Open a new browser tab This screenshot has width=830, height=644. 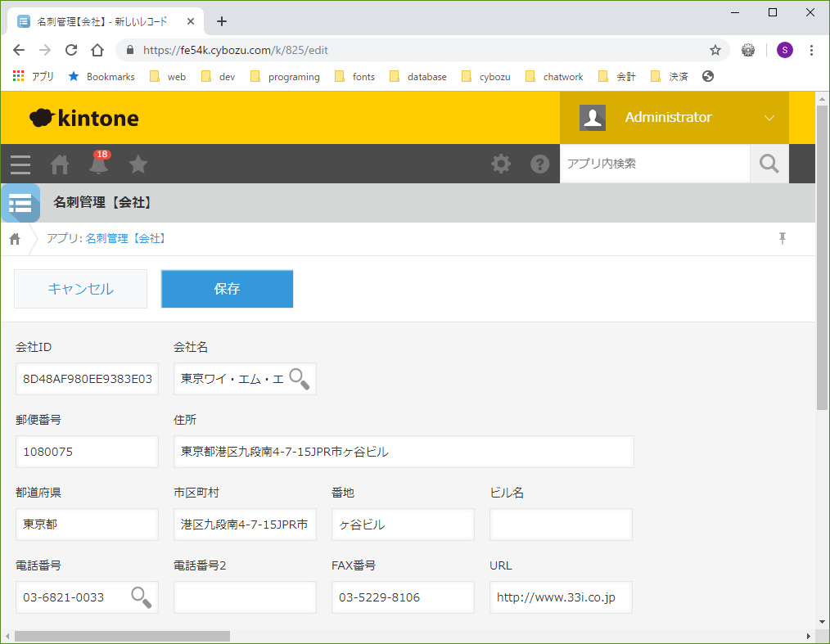[222, 21]
